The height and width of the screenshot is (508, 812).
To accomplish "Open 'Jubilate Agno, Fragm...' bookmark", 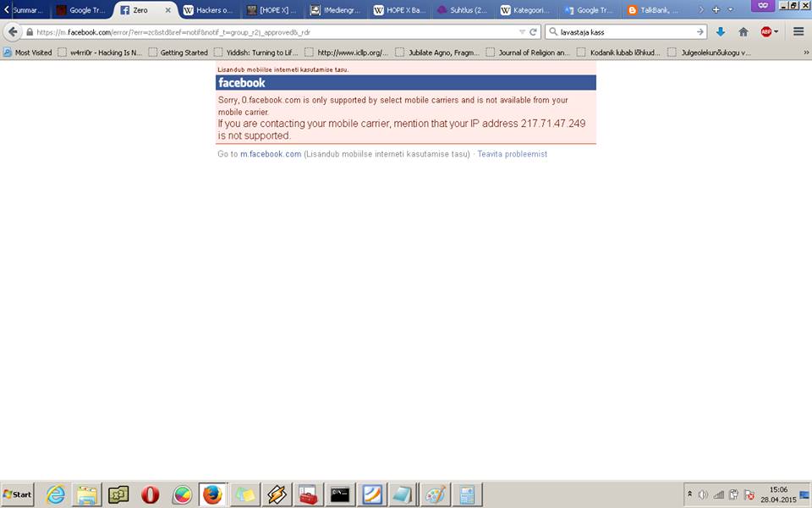I will 437,52.
